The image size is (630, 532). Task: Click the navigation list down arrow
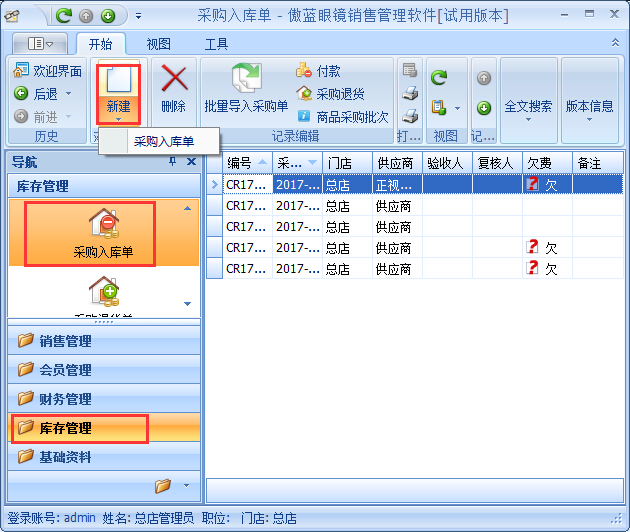(187, 304)
